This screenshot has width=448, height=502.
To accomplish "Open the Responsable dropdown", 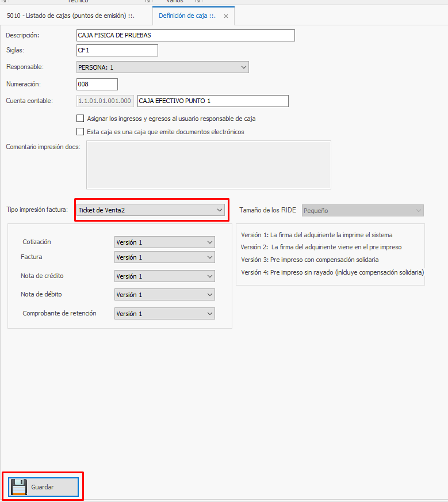I will pyautogui.click(x=162, y=67).
